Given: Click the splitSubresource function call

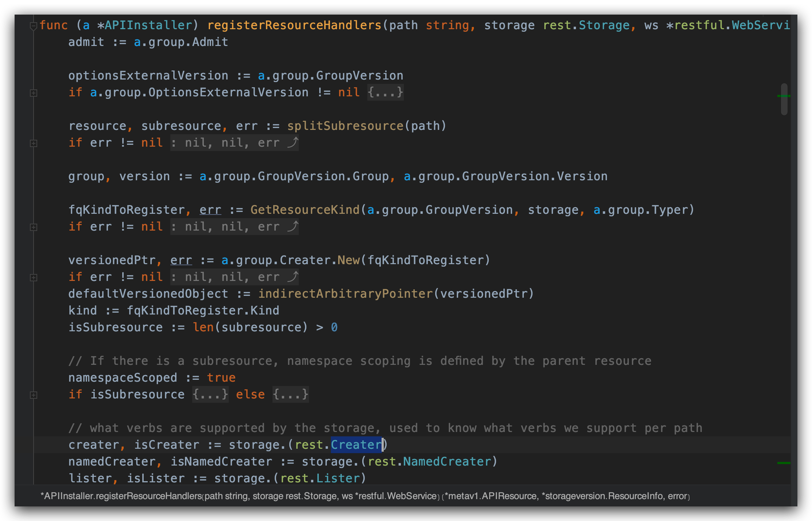Looking at the screenshot, I should 345,126.
